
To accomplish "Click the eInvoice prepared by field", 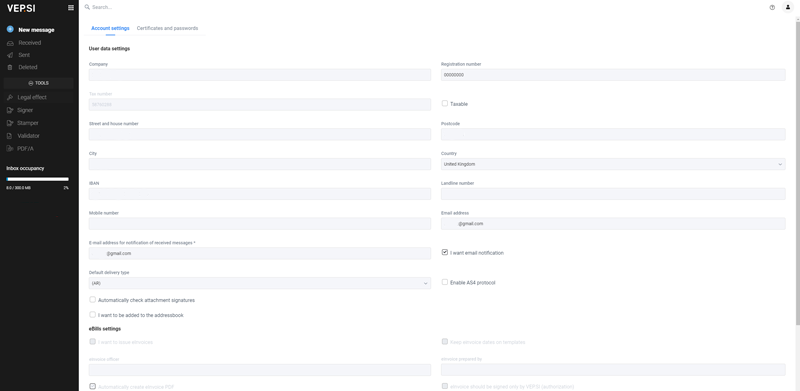I will pyautogui.click(x=613, y=370).
